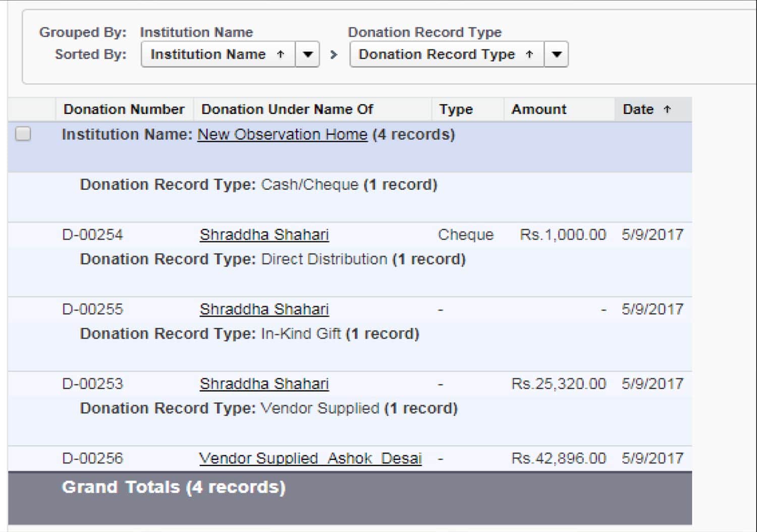This screenshot has width=757, height=532.
Task: Select donation number D-00255
Action: 92,310
